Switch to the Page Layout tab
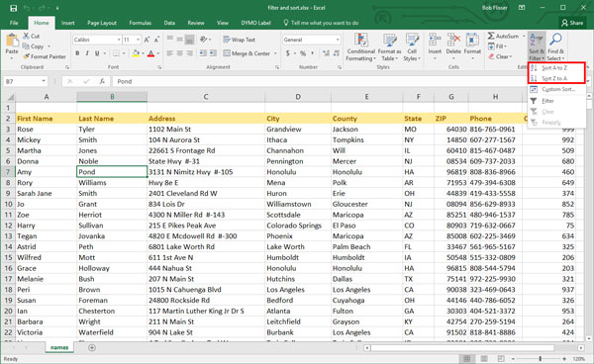Viewport: 594px width, 364px height. click(102, 23)
